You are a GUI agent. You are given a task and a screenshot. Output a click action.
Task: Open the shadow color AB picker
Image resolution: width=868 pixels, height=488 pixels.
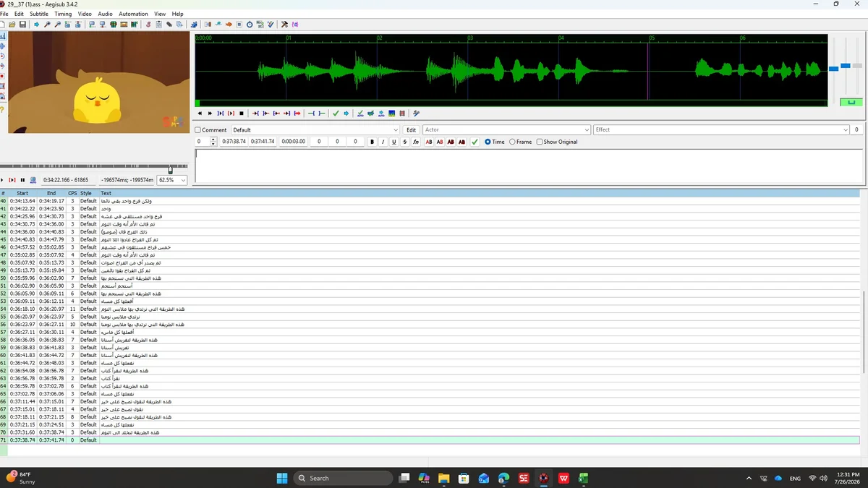(462, 142)
